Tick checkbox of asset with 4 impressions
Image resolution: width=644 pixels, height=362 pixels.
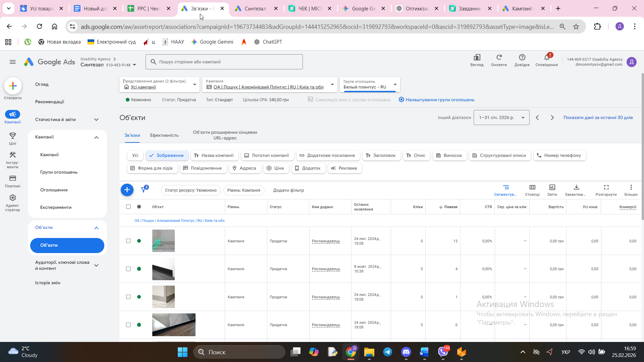(128, 269)
